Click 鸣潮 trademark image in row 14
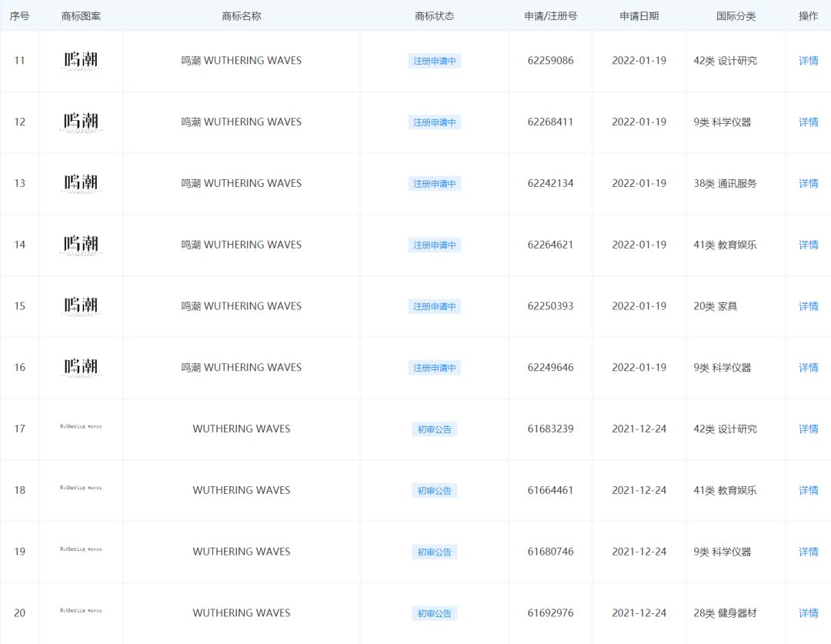This screenshot has width=831, height=644. pyautogui.click(x=81, y=245)
